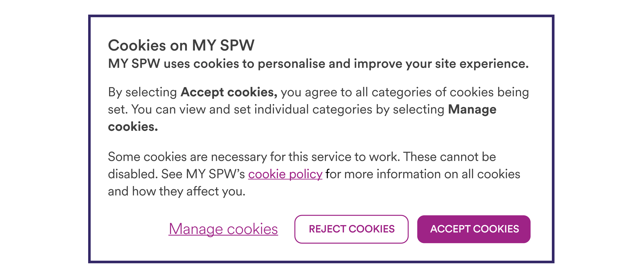Click the outlined Reject cookies button
This screenshot has height=274, width=644.
(351, 229)
